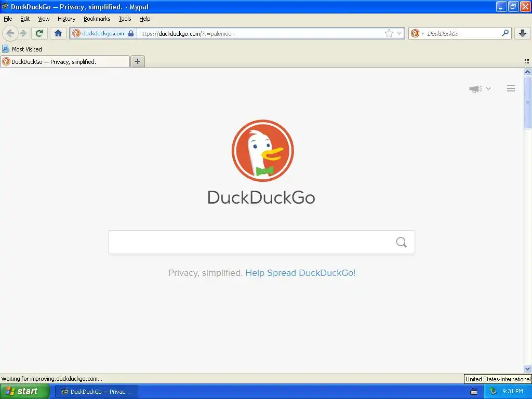This screenshot has height=399, width=532.
Task: Click the magnifier in toolbar search box
Action: (x=505, y=33)
